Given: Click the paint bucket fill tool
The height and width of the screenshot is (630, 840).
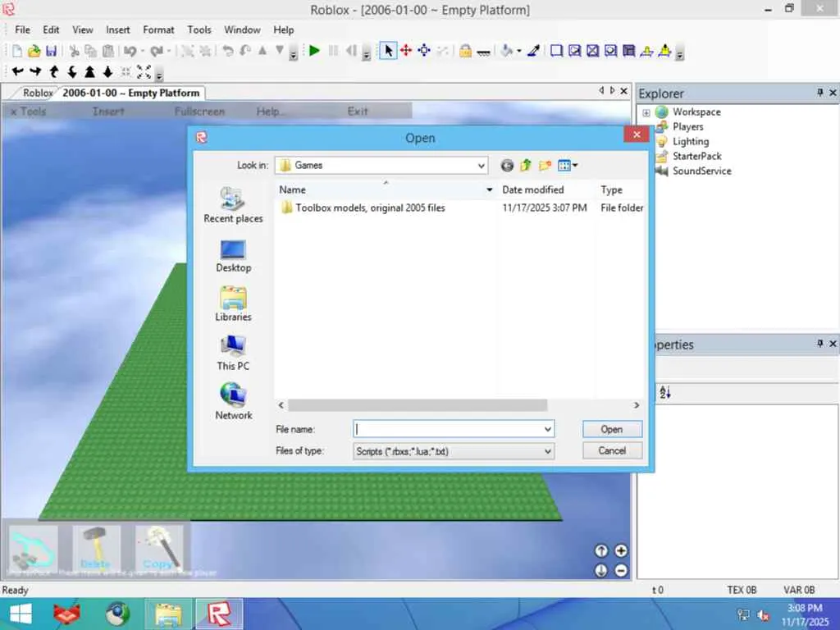Looking at the screenshot, I should (x=506, y=51).
